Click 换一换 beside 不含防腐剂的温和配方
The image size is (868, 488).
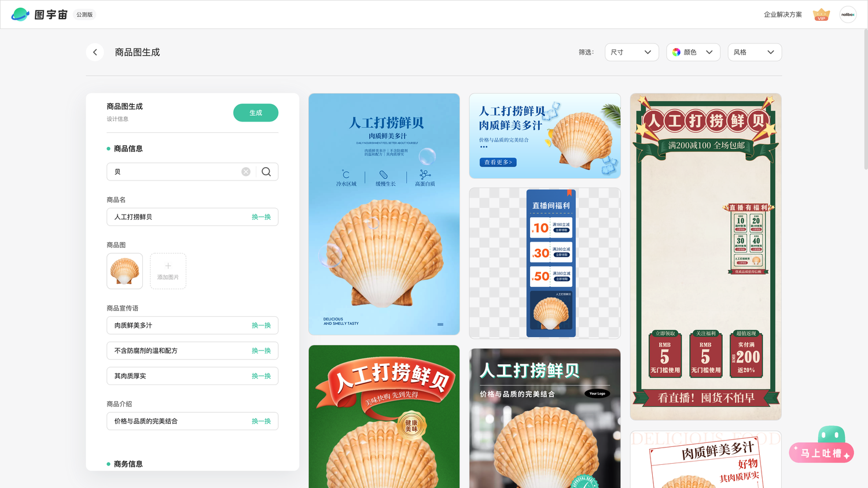pos(261,351)
